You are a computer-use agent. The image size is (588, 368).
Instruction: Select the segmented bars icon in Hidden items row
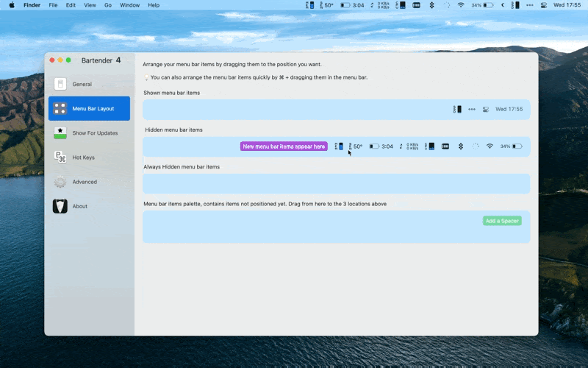click(445, 146)
